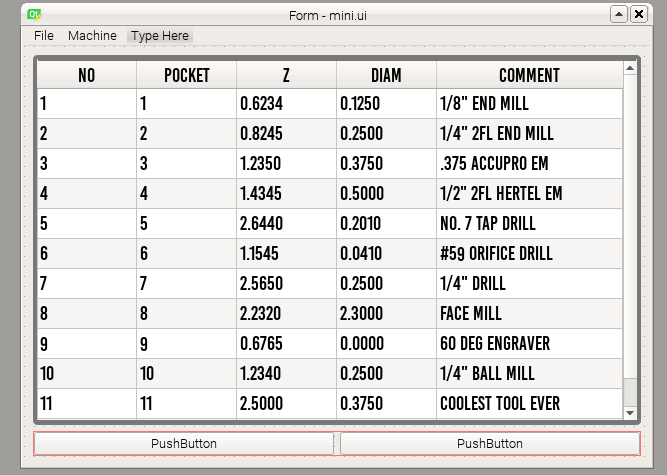Open the Machine menu
The height and width of the screenshot is (475, 667).
coord(92,36)
